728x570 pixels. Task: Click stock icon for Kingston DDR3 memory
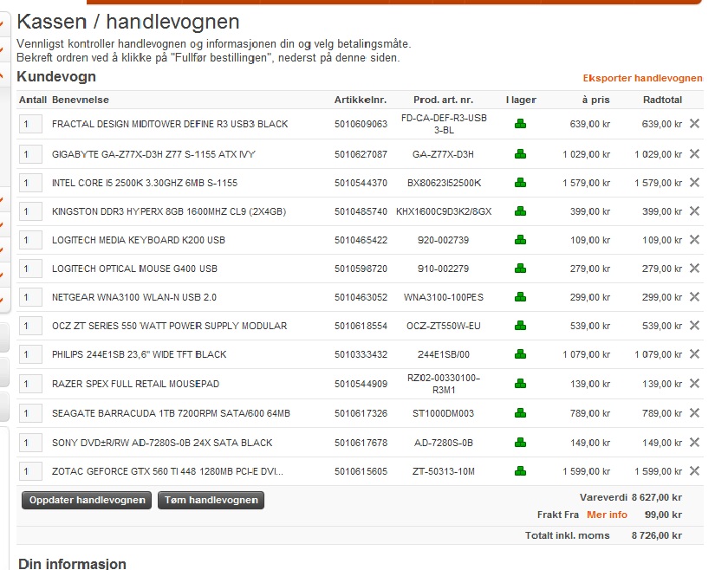[521, 211]
